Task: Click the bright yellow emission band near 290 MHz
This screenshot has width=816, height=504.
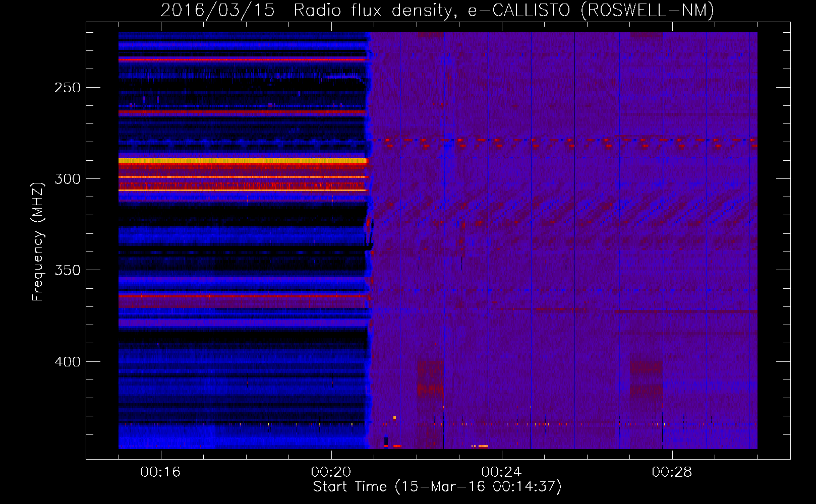Action: [243, 161]
